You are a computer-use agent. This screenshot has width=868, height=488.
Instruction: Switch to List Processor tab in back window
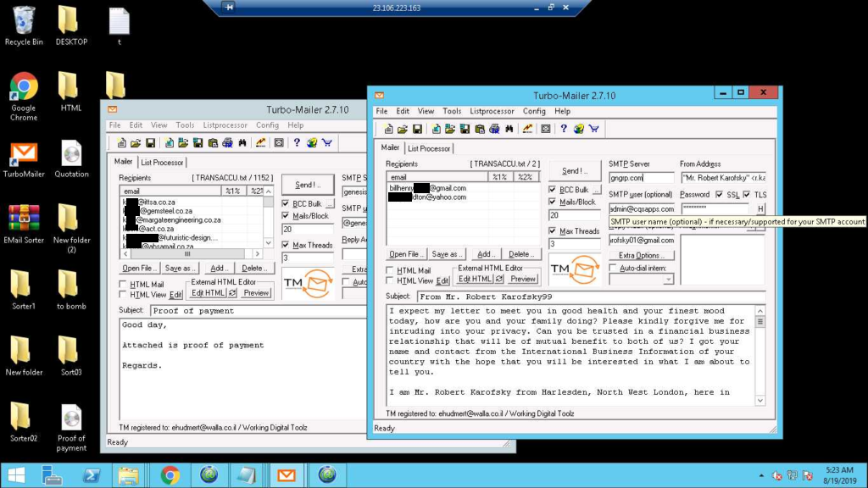(x=162, y=162)
